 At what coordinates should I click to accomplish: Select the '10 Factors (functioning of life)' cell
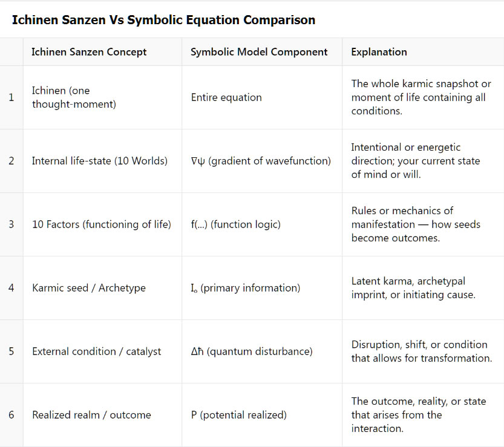tap(102, 224)
